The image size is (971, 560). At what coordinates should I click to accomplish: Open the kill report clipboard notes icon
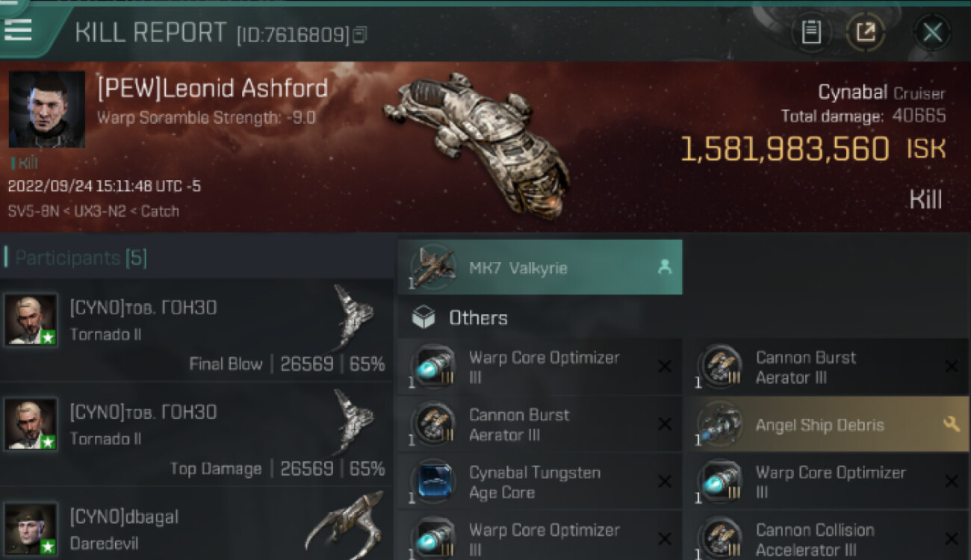click(810, 32)
